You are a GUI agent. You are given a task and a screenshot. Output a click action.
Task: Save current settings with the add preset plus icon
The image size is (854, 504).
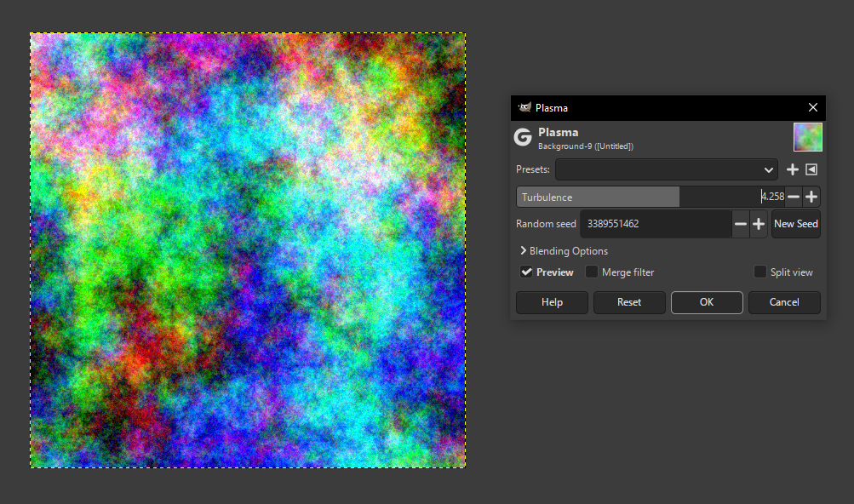[x=792, y=169]
